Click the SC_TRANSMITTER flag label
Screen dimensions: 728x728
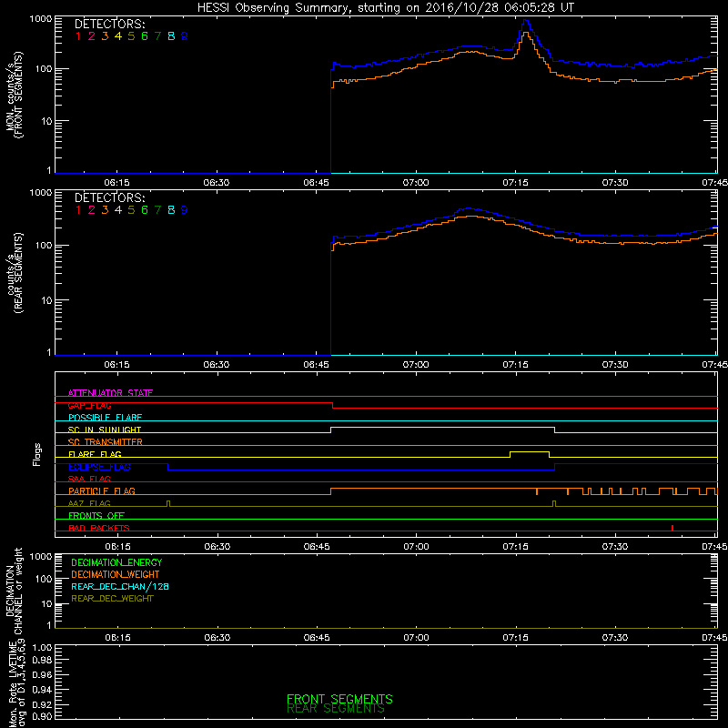[106, 441]
